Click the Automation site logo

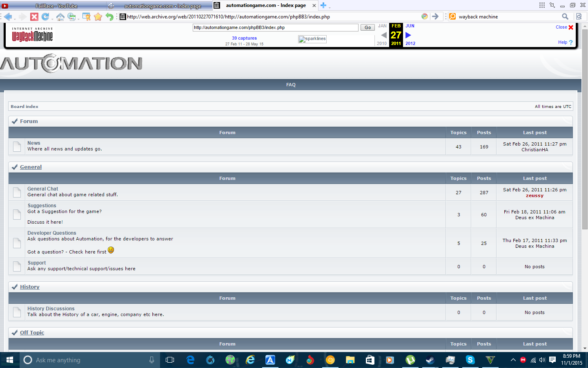coord(71,63)
